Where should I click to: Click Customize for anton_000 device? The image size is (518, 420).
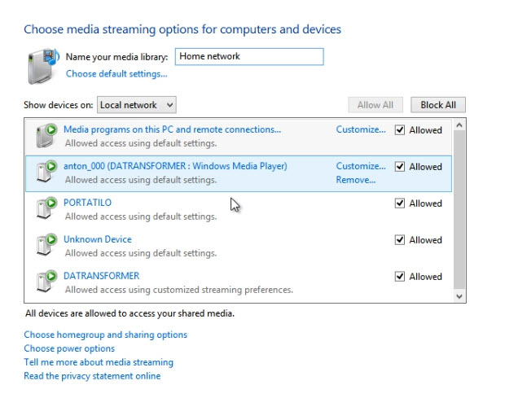coord(361,166)
